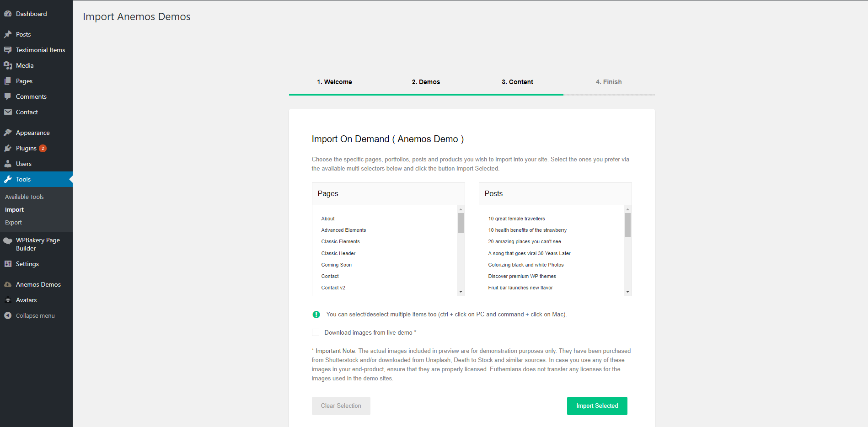Click the Import Selected button

(597, 406)
